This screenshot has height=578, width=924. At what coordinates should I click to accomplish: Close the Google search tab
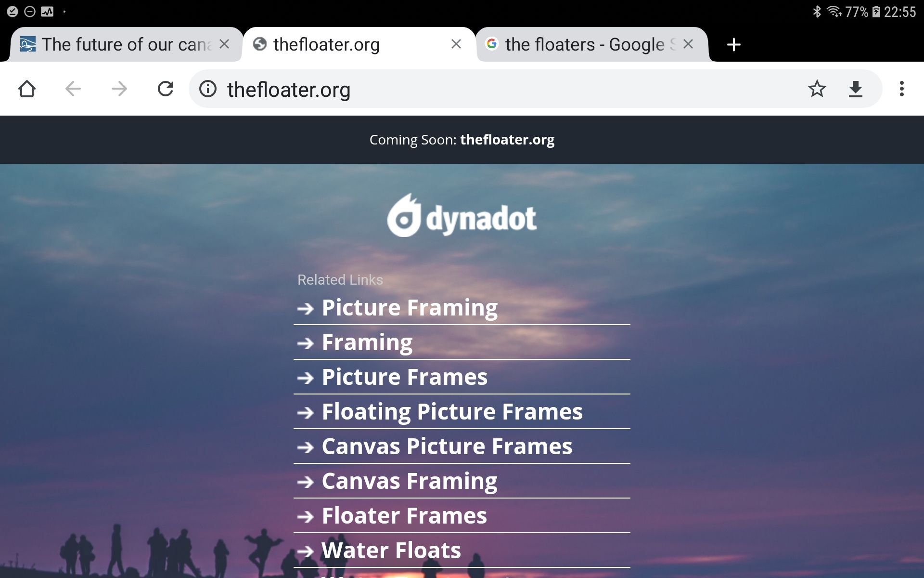(688, 44)
